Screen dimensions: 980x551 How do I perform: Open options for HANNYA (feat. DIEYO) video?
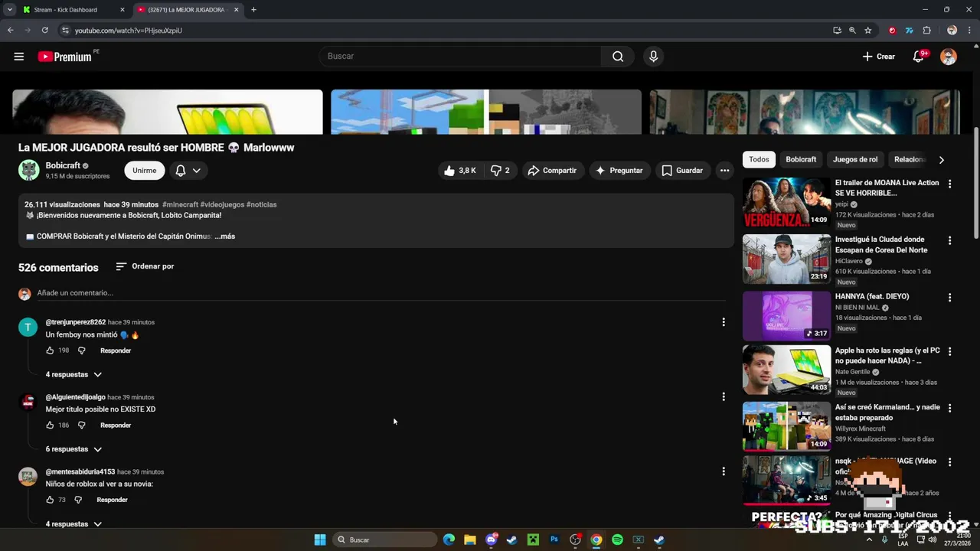949,297
